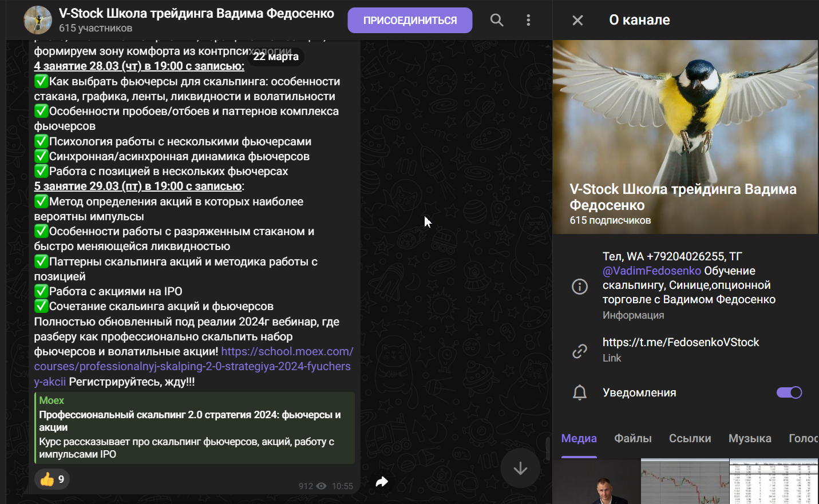Viewport: 819px width, 504px height.
Task: Open the school.moex.com course link
Action: pos(286,352)
